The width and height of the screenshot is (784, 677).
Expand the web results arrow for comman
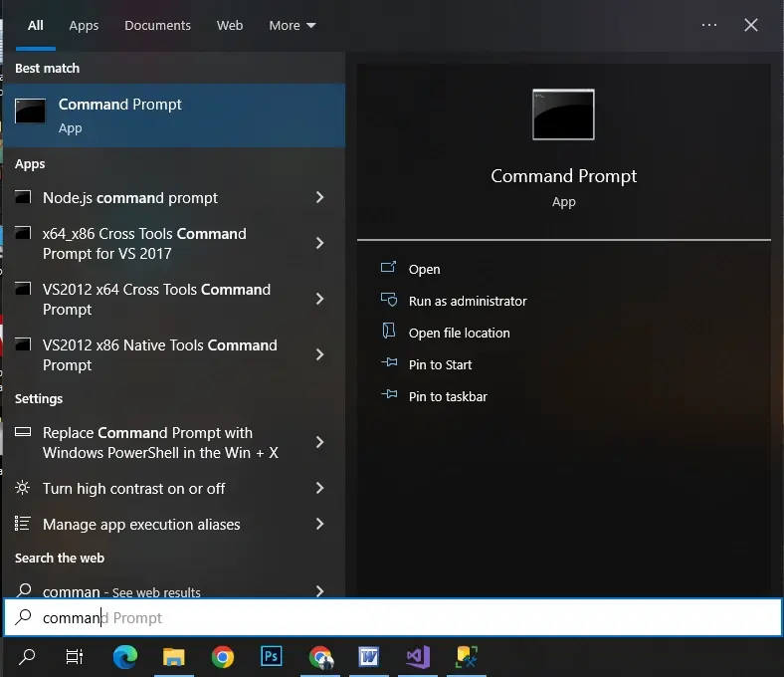pos(320,591)
